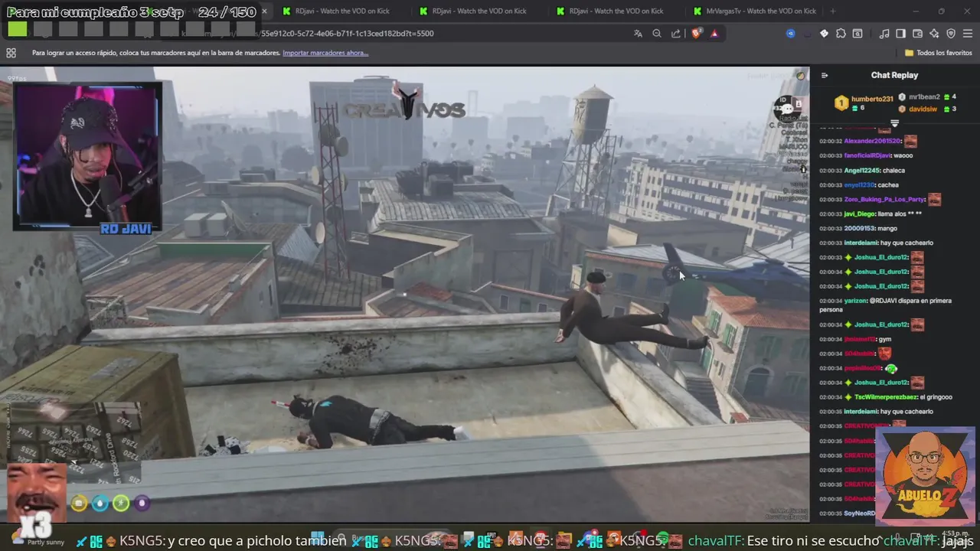Click username javi_Diego in chat
The image size is (980, 551).
click(x=860, y=214)
